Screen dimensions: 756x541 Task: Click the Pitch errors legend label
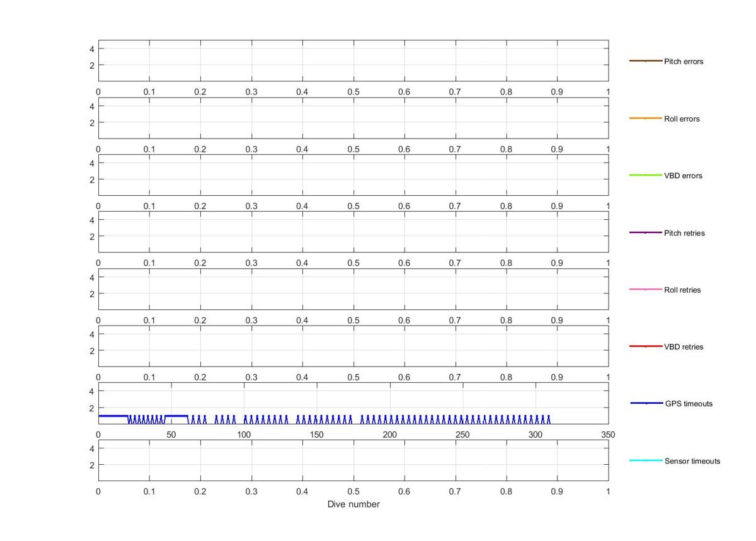pyautogui.click(x=684, y=62)
